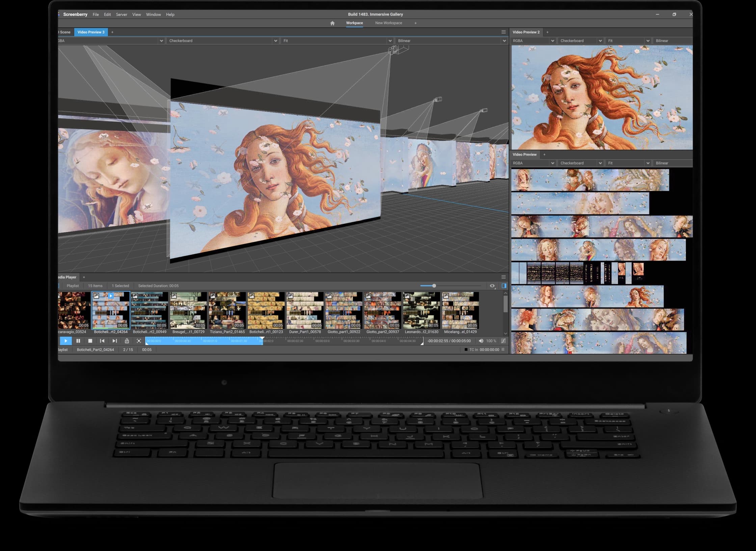
Task: Click the New Workspace button
Action: pos(388,23)
